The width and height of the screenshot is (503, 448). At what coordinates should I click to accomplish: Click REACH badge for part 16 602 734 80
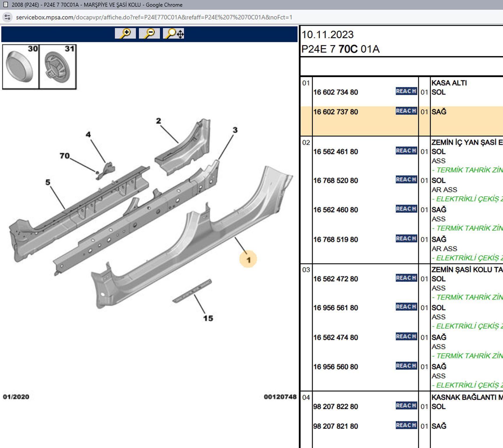[406, 91]
